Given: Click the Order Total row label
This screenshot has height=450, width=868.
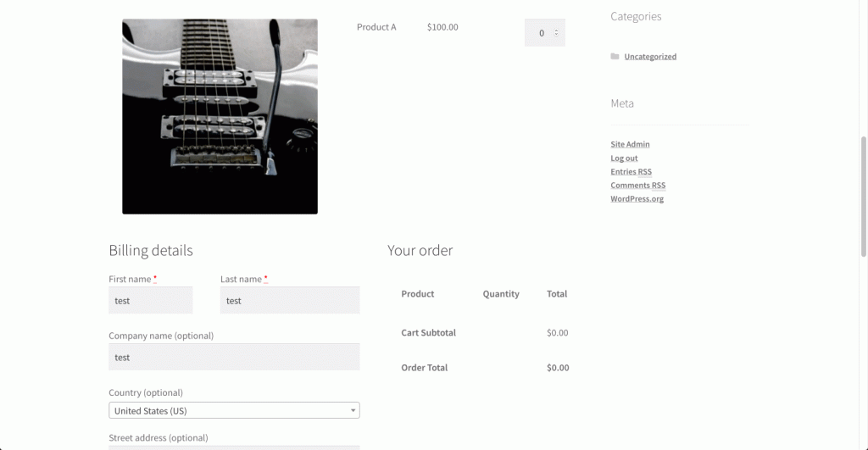Looking at the screenshot, I should click(424, 368).
